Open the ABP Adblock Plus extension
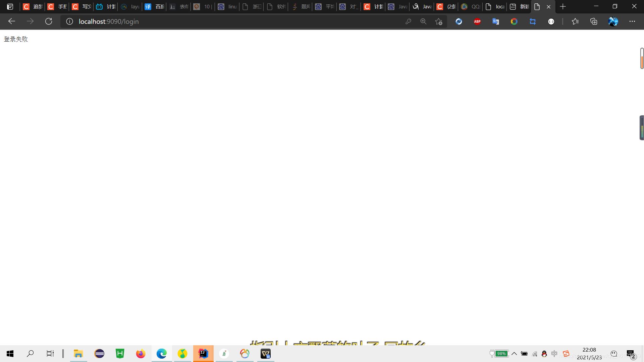The width and height of the screenshot is (644, 362). point(477,21)
